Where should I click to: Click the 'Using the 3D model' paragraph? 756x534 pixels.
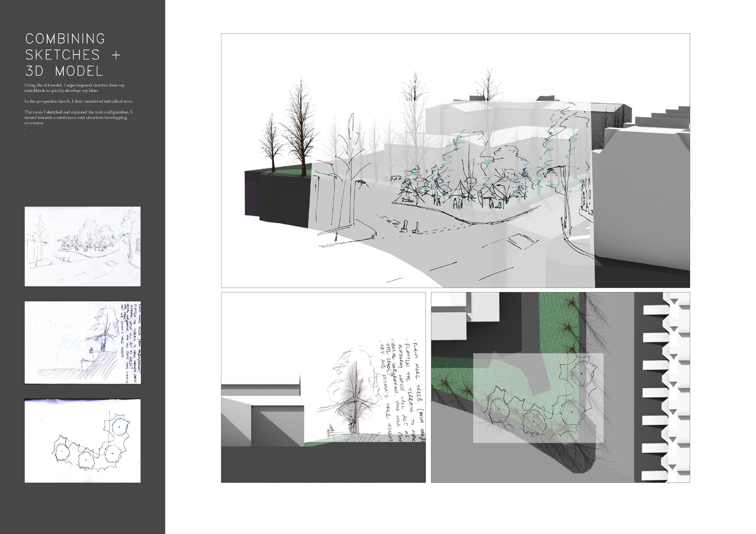point(75,88)
